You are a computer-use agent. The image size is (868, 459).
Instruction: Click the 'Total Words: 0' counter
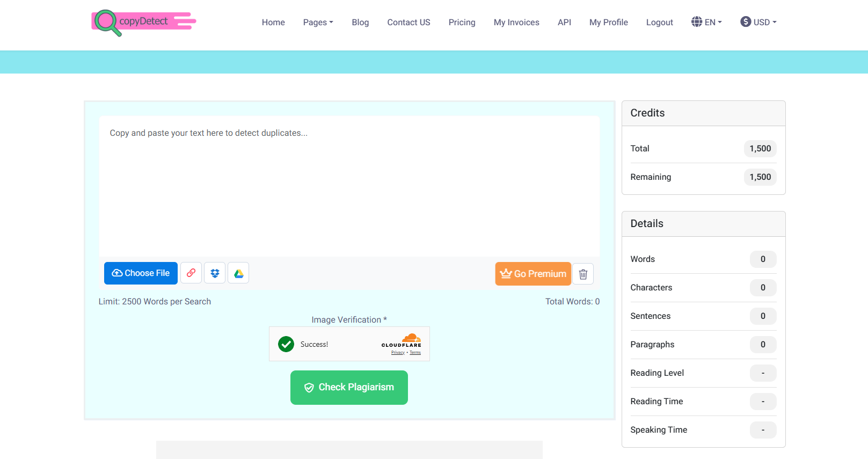572,302
